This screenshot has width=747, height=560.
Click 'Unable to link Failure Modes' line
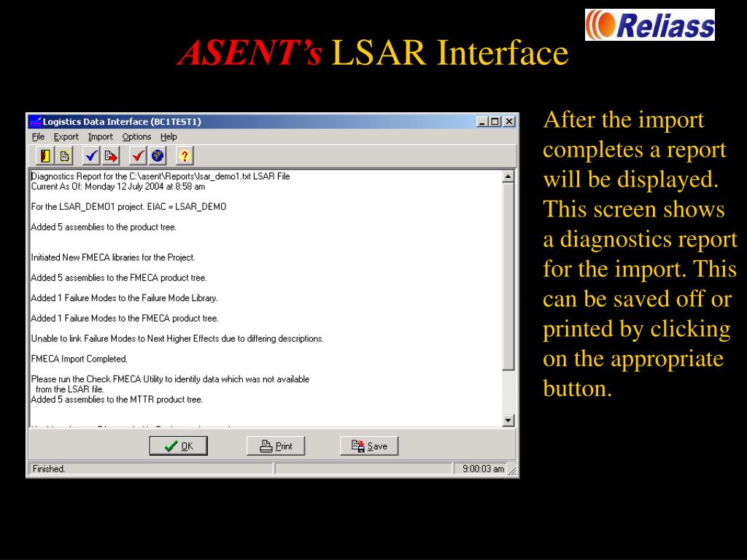pos(177,338)
